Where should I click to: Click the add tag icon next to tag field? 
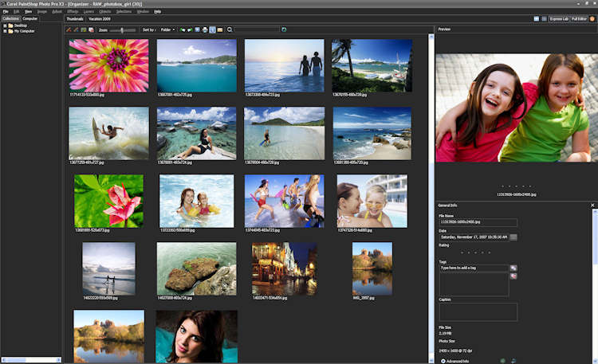point(513,268)
